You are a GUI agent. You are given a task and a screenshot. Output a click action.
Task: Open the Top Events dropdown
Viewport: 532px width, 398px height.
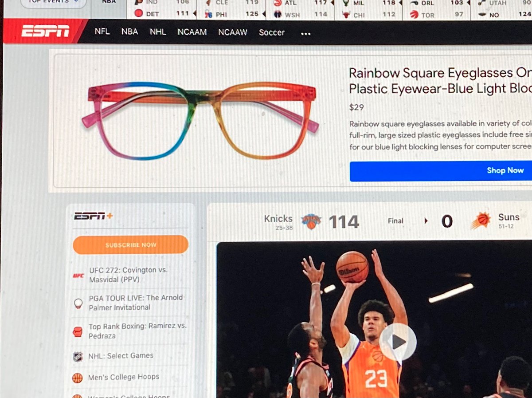tap(53, 3)
